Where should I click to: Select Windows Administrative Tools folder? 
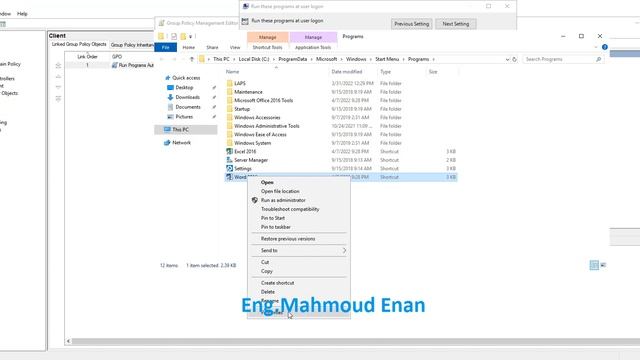pyautogui.click(x=267, y=126)
